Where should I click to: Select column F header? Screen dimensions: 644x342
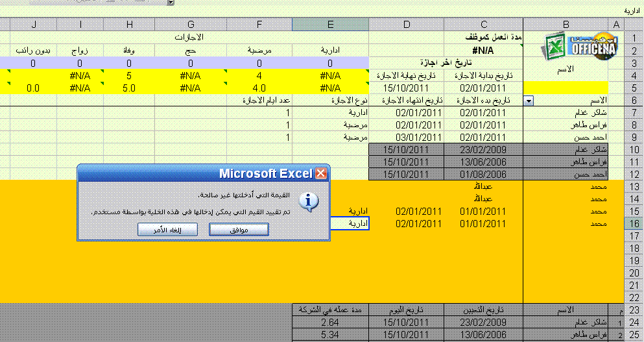pos(259,24)
